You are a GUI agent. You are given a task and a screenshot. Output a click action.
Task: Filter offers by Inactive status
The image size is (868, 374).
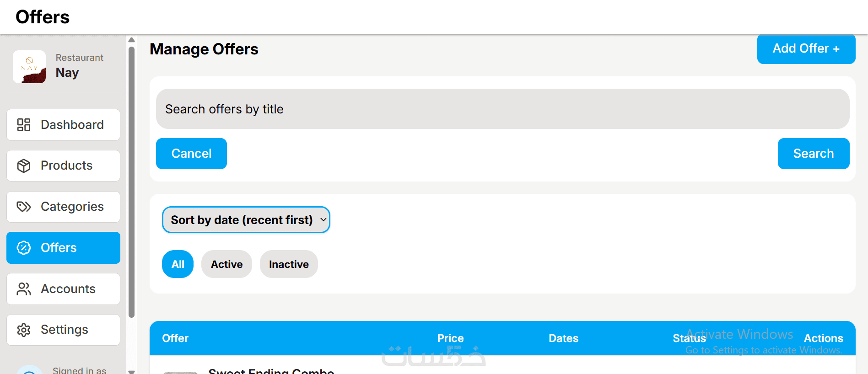(x=289, y=264)
